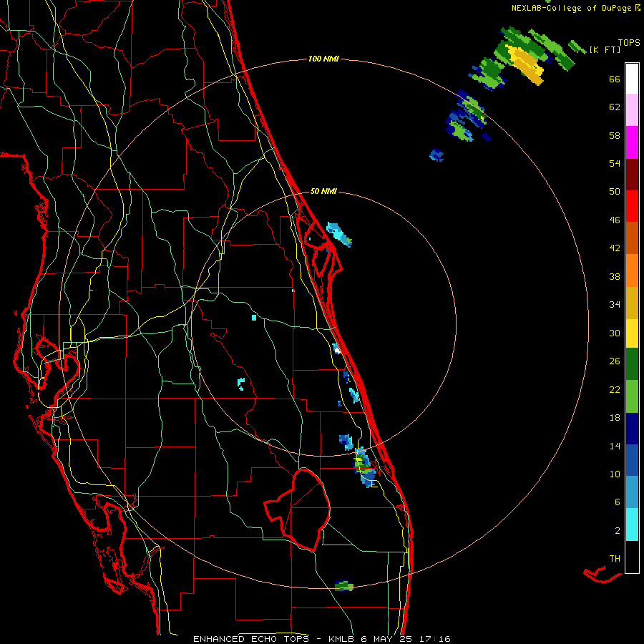Click the 10 legend value

[615, 474]
